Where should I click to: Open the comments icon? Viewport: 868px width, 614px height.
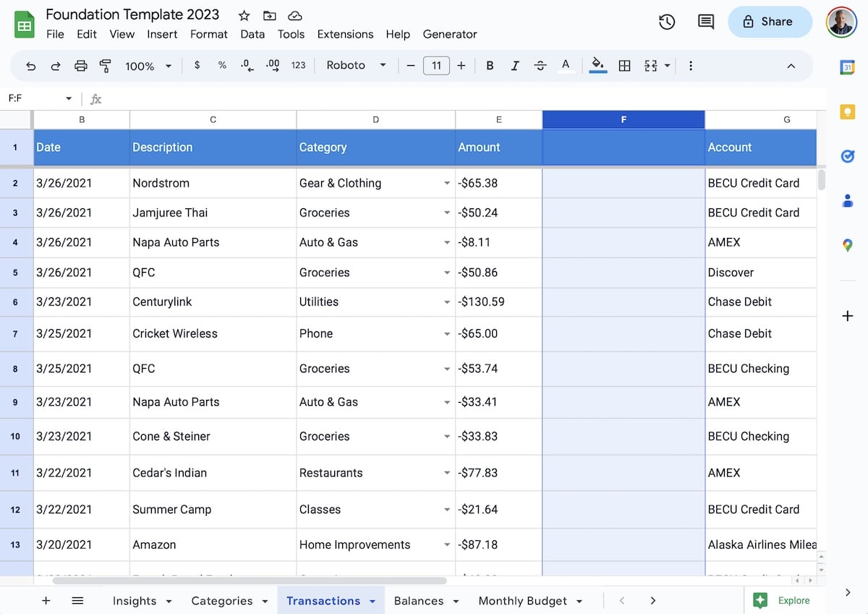[706, 22]
